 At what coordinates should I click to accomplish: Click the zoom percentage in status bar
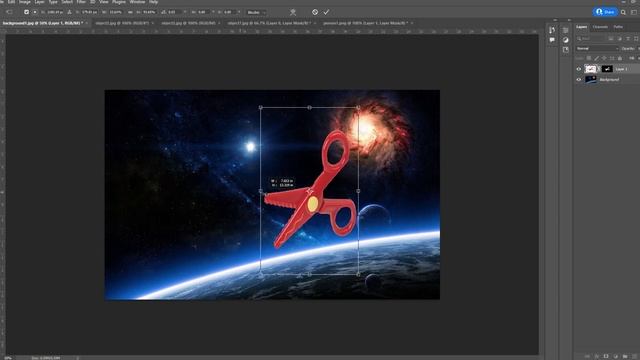click(7, 358)
